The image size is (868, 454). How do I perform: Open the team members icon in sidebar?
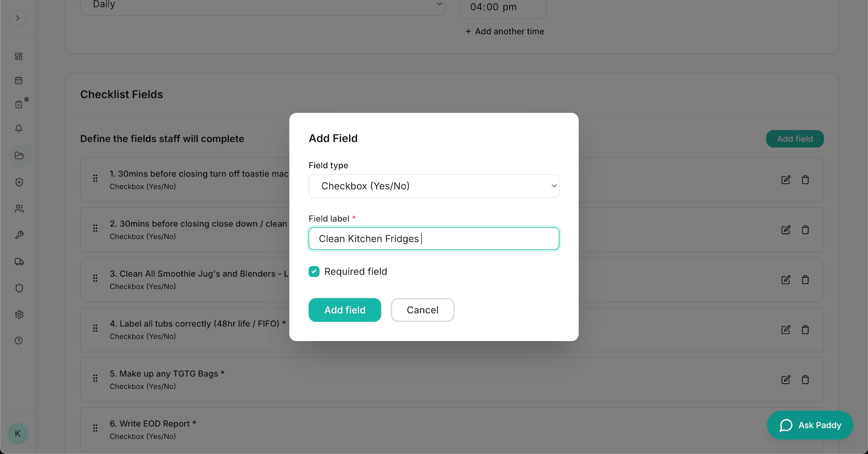[x=19, y=209]
